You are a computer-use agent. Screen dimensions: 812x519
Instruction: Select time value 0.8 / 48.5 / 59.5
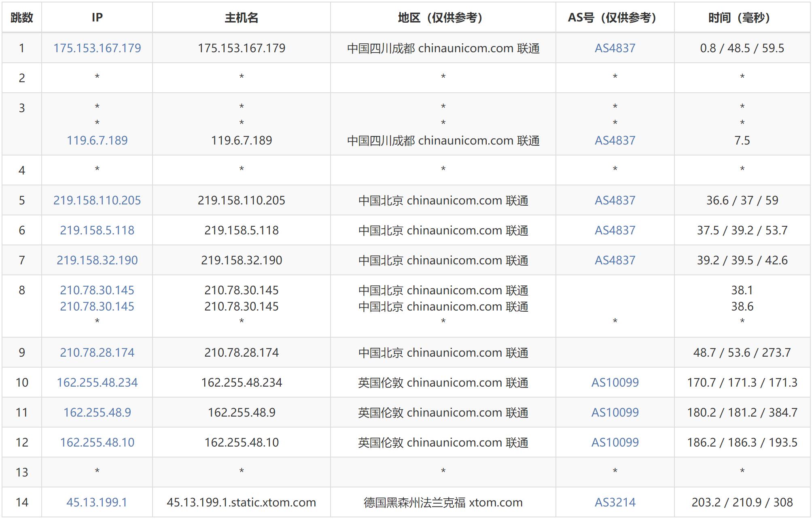[742, 48]
